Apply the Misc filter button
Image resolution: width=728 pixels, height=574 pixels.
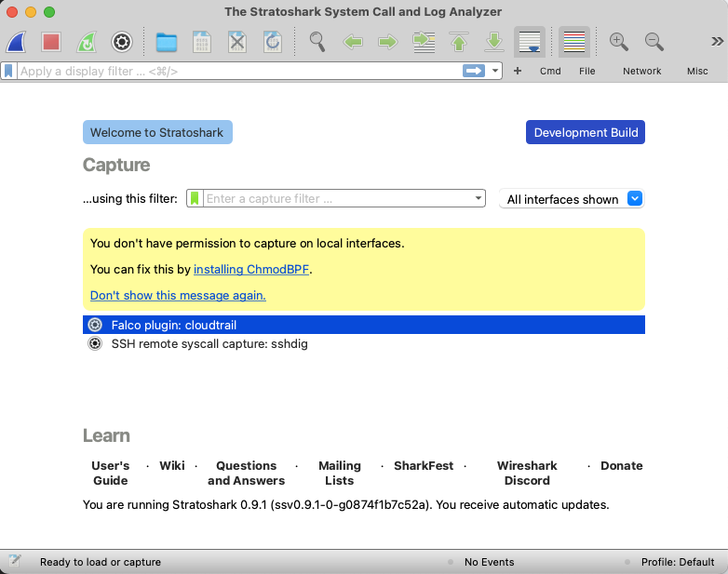click(x=697, y=71)
